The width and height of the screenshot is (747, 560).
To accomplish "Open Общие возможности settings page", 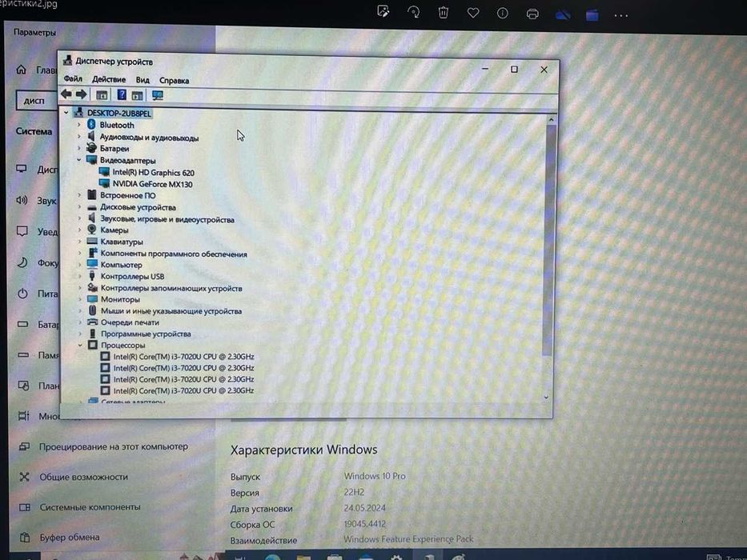I will [x=83, y=477].
